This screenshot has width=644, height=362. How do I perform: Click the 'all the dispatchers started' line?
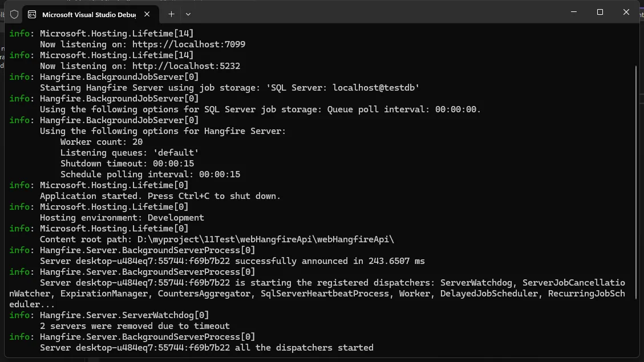pyautogui.click(x=206, y=348)
